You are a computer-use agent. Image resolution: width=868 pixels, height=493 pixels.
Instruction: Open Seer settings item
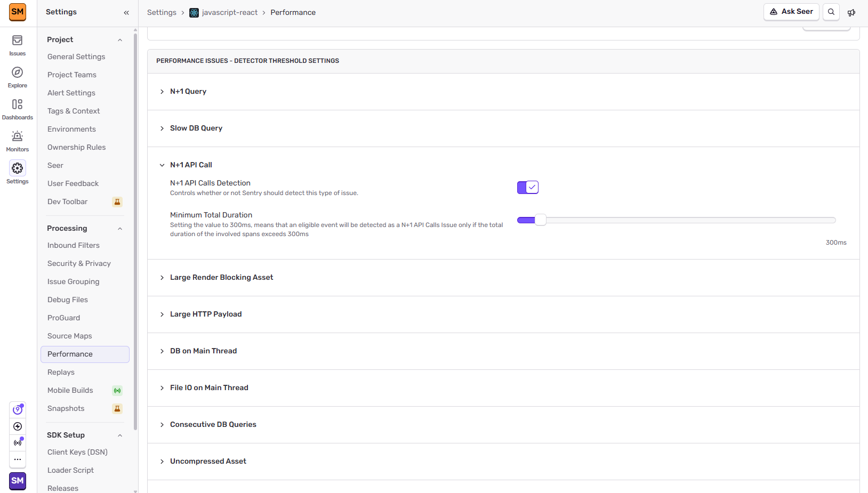coord(85,166)
